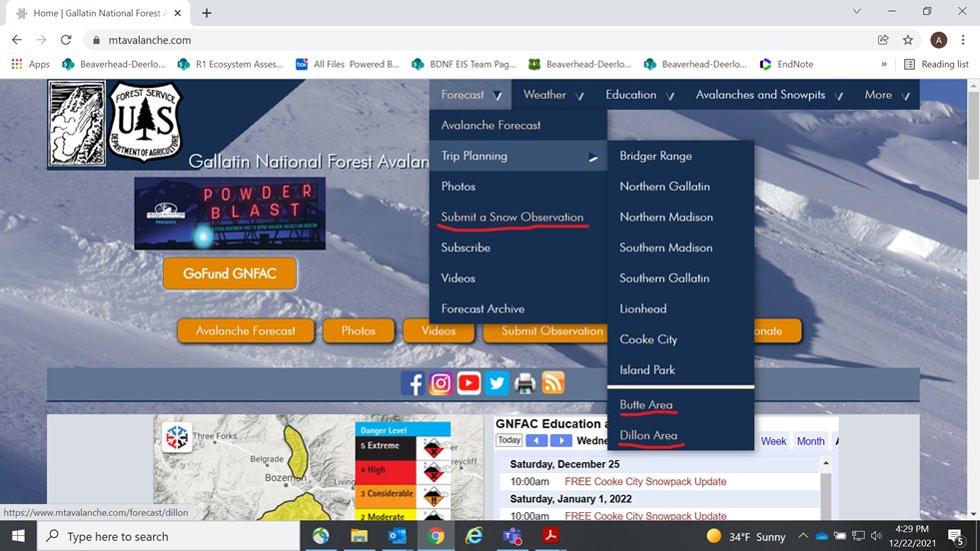Click the avalanche map layer icon
Image resolution: width=980 pixels, height=551 pixels.
click(x=177, y=437)
